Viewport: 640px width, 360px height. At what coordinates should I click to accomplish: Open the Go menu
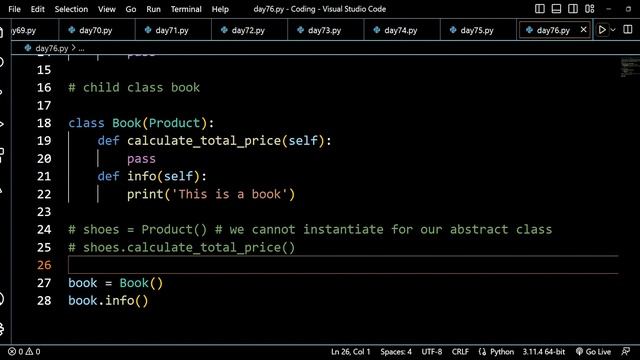pyautogui.click(x=131, y=9)
